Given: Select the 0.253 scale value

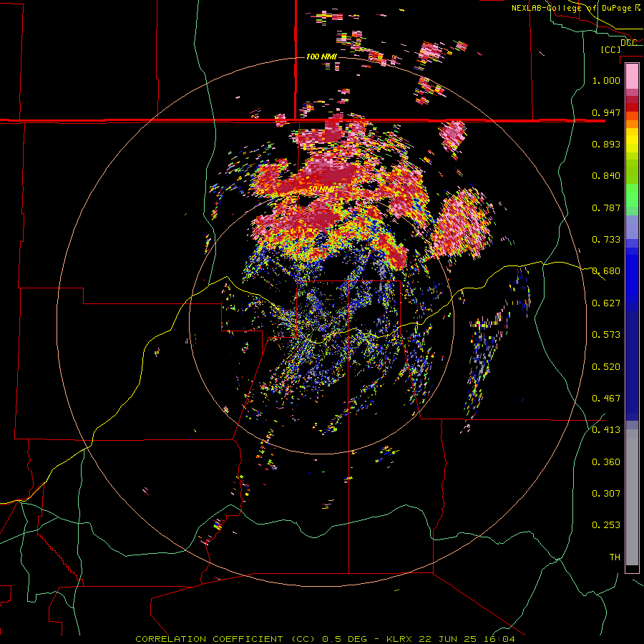Looking at the screenshot, I should coord(606,525).
